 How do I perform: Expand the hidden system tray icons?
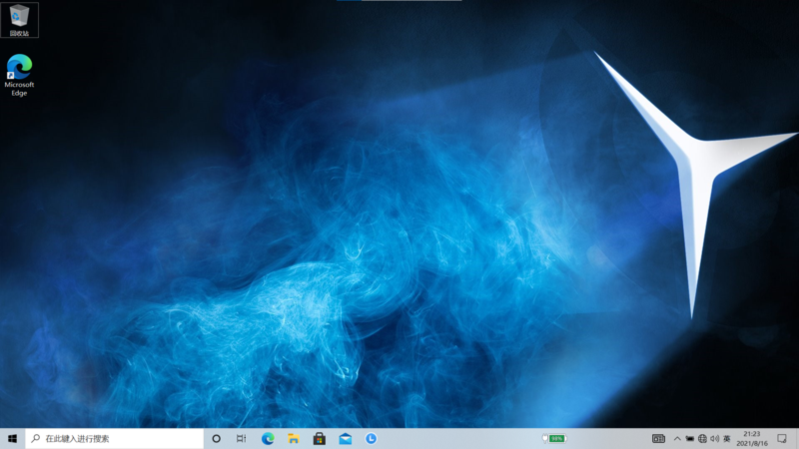[x=677, y=439]
